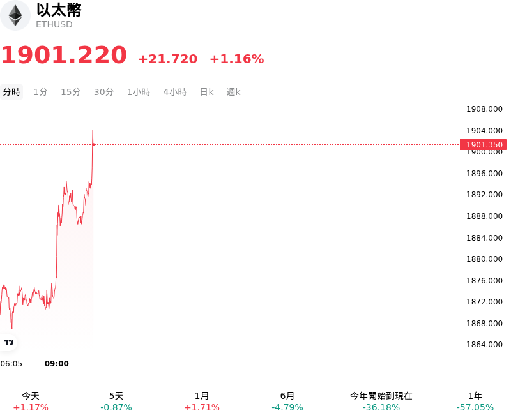Viewport: 511px width, 420px height.
Task: Select the 今年開始到現在 year-to-date period
Action: click(x=381, y=401)
